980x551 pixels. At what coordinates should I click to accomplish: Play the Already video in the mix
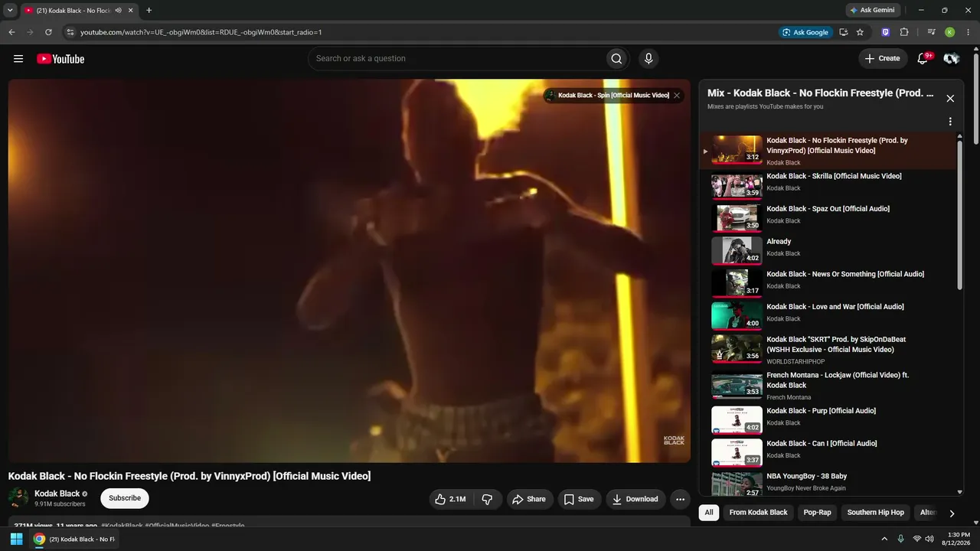(x=828, y=250)
